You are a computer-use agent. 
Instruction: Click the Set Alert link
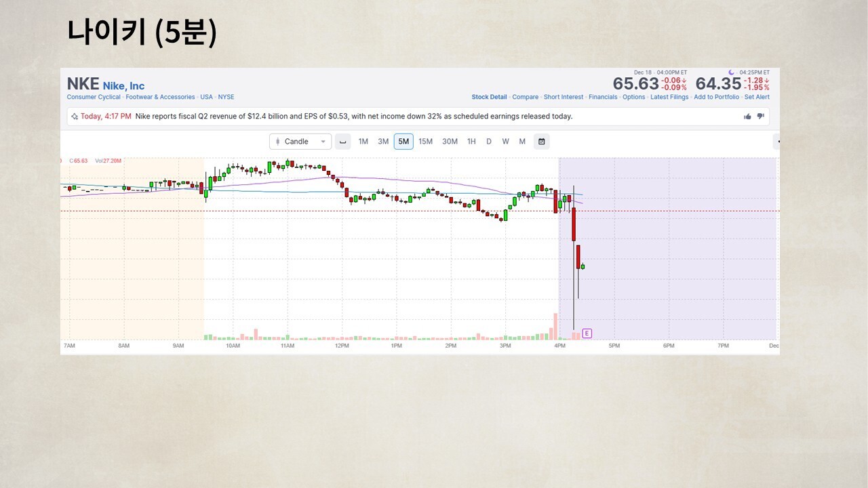(757, 97)
